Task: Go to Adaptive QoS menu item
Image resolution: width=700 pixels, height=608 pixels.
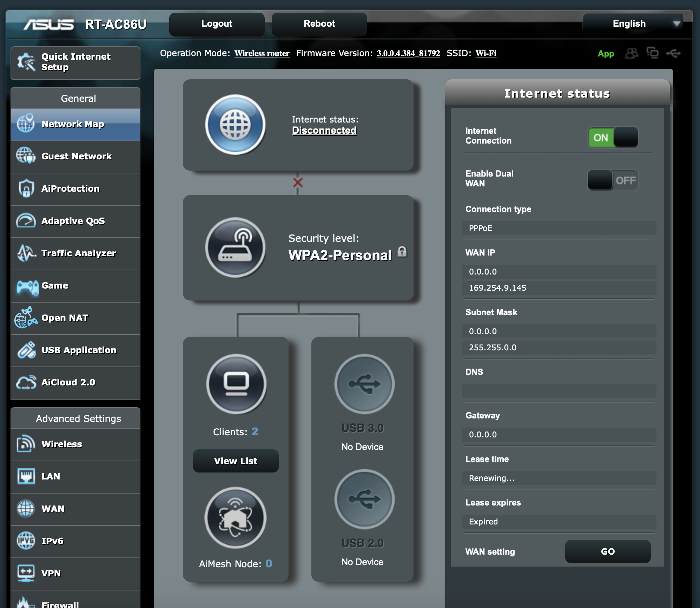Action: (75, 221)
